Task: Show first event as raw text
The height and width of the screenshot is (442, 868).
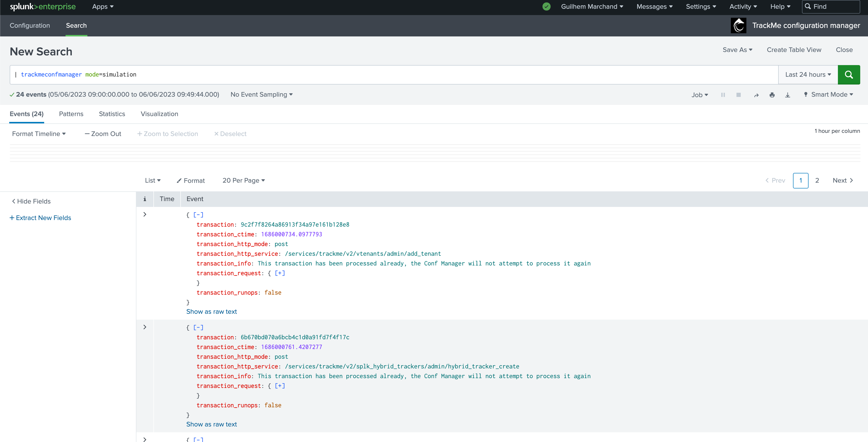Action: pyautogui.click(x=212, y=312)
